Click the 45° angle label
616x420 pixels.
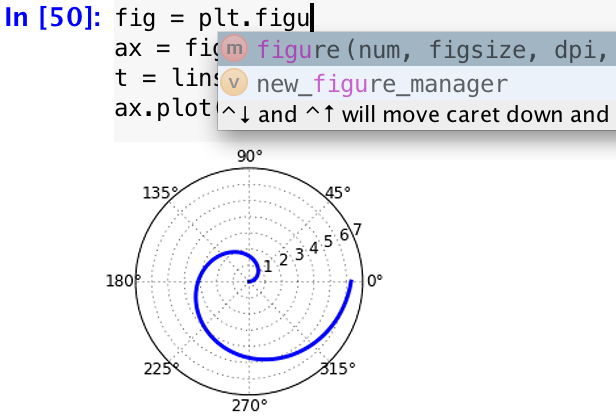(338, 193)
